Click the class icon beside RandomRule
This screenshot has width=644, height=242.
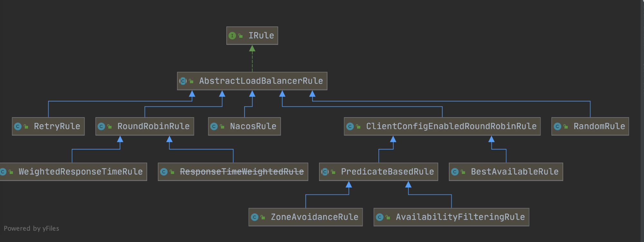pyautogui.click(x=558, y=126)
